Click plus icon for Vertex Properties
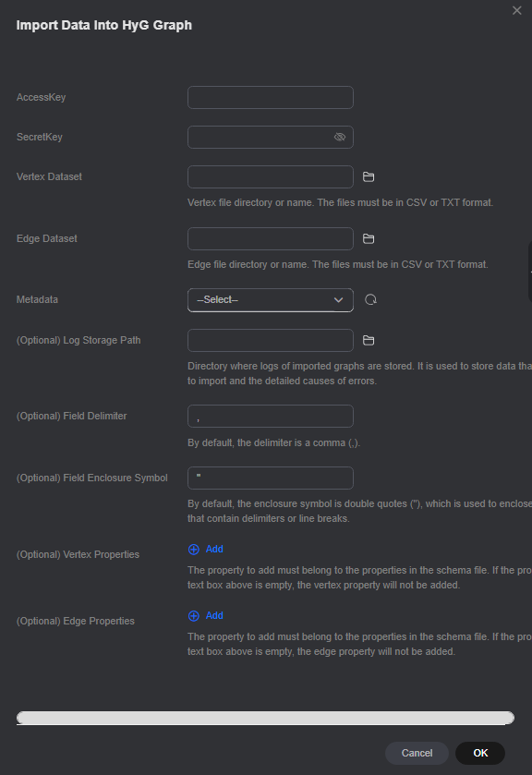532x775 pixels. point(194,549)
